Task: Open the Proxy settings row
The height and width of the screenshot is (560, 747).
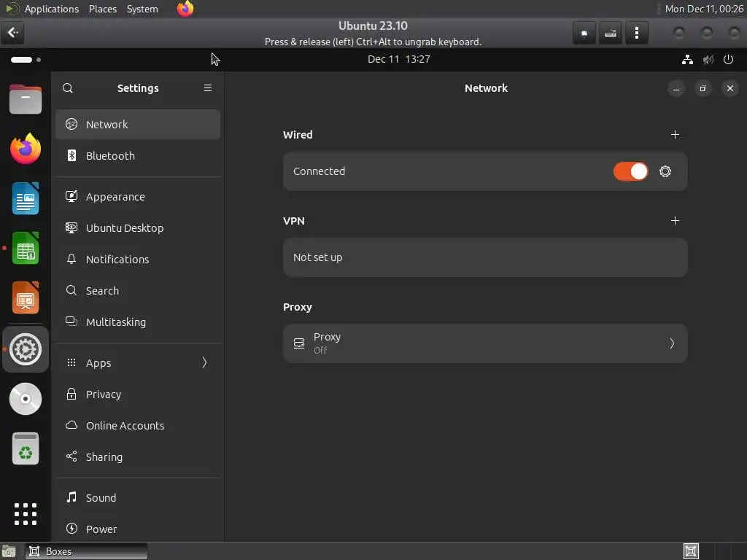Action: tap(485, 343)
